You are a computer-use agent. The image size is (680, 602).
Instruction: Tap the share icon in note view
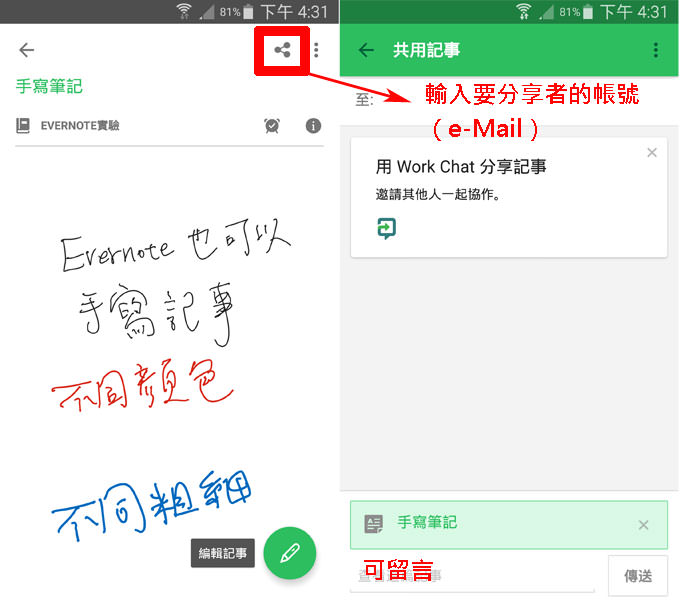282,50
